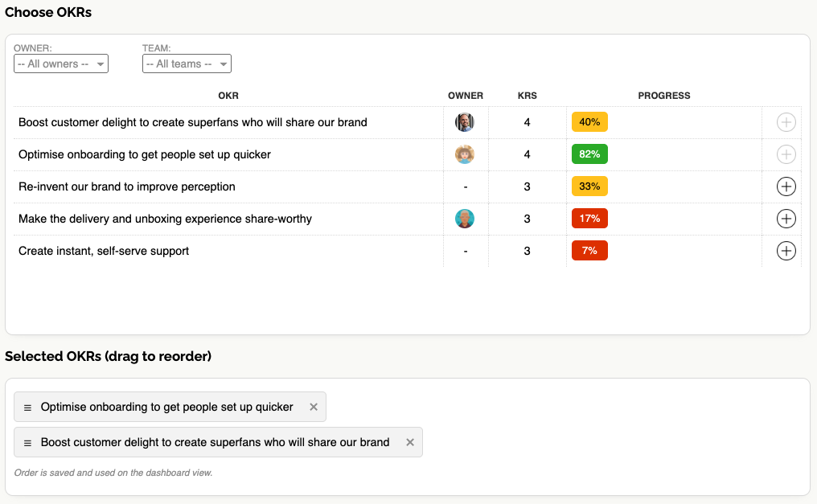Click the PROGRESS column header
This screenshot has width=817, height=504.
pyautogui.click(x=664, y=96)
